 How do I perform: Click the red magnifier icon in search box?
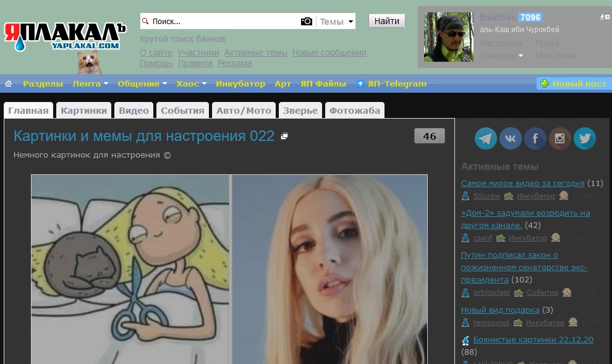pyautogui.click(x=145, y=20)
